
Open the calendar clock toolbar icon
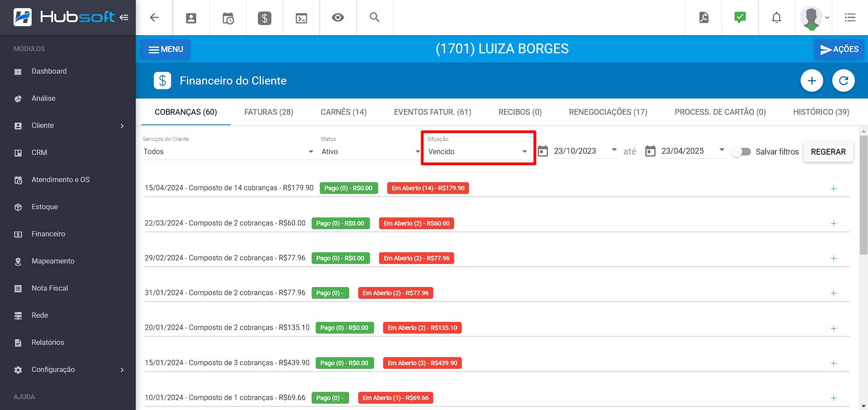point(228,18)
